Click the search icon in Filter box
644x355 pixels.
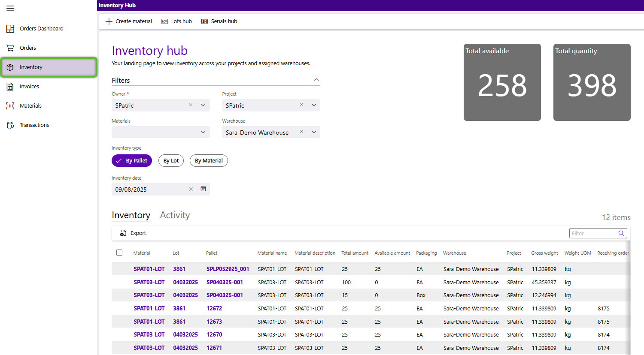tap(621, 233)
